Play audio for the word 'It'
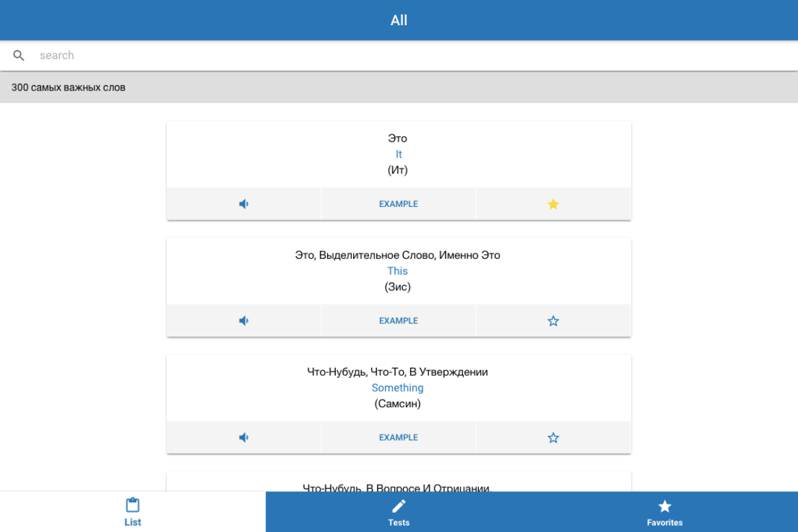 pyautogui.click(x=244, y=204)
